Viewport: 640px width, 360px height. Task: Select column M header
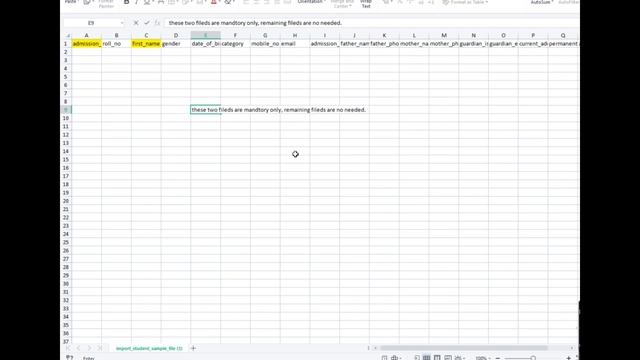click(444, 36)
